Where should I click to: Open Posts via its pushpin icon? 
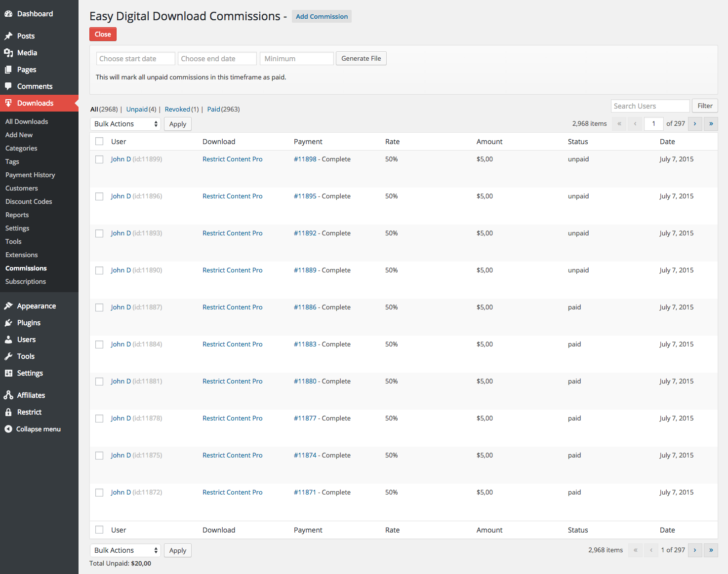tap(8, 36)
